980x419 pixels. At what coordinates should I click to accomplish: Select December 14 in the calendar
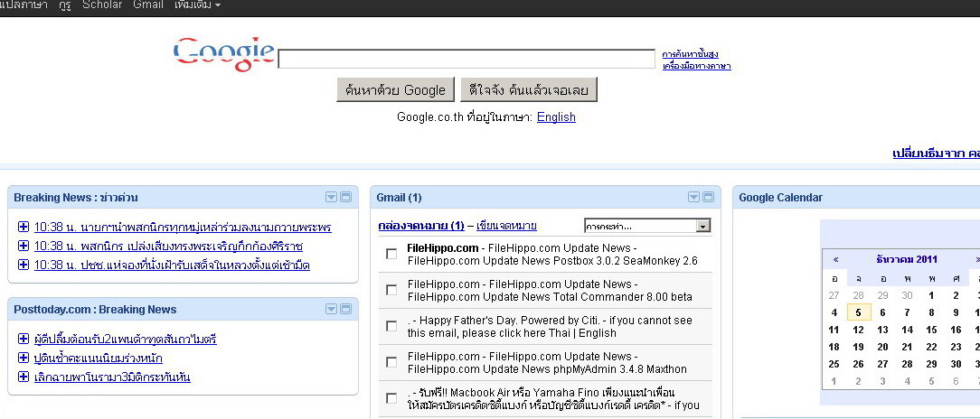pos(907,330)
